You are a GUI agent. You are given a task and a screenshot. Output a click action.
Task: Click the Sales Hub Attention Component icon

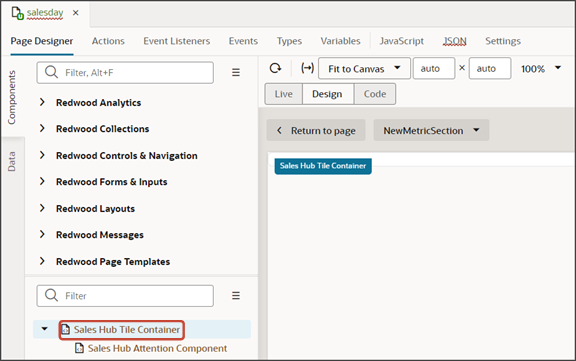pos(79,348)
